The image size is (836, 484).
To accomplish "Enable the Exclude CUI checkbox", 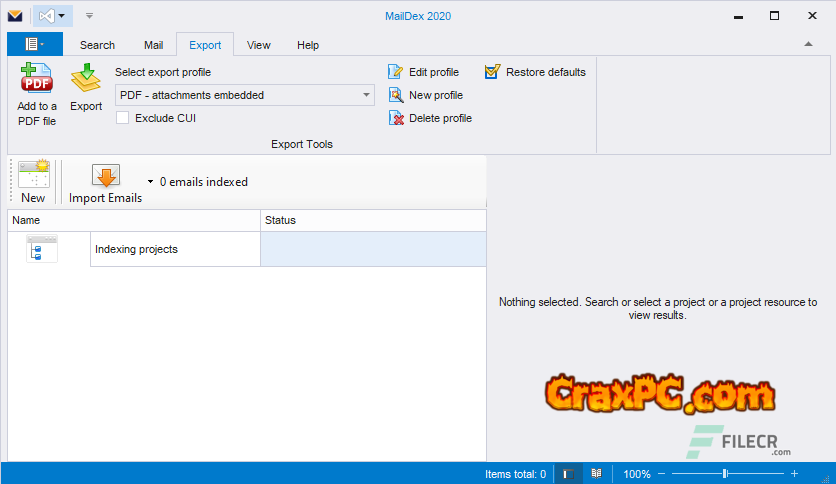I will [x=123, y=118].
